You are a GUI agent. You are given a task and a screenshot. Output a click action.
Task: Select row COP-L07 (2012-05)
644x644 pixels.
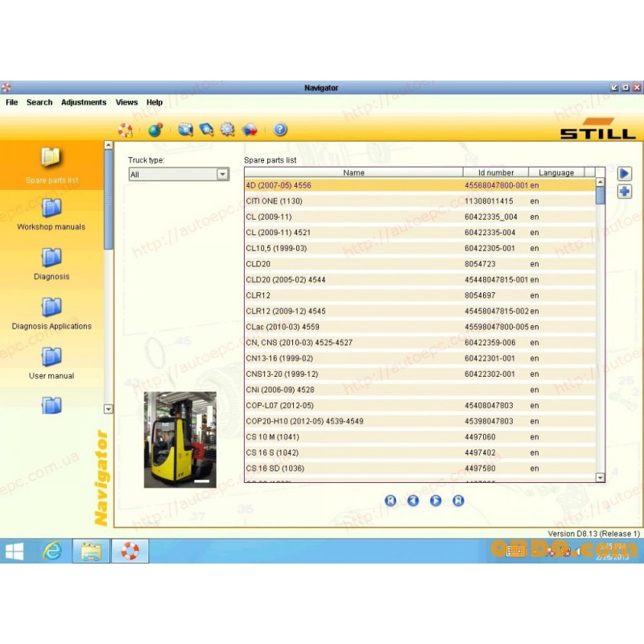[x=419, y=406]
